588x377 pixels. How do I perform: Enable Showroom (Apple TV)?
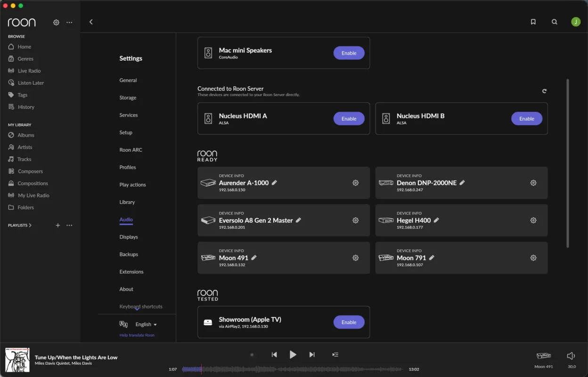pos(349,322)
